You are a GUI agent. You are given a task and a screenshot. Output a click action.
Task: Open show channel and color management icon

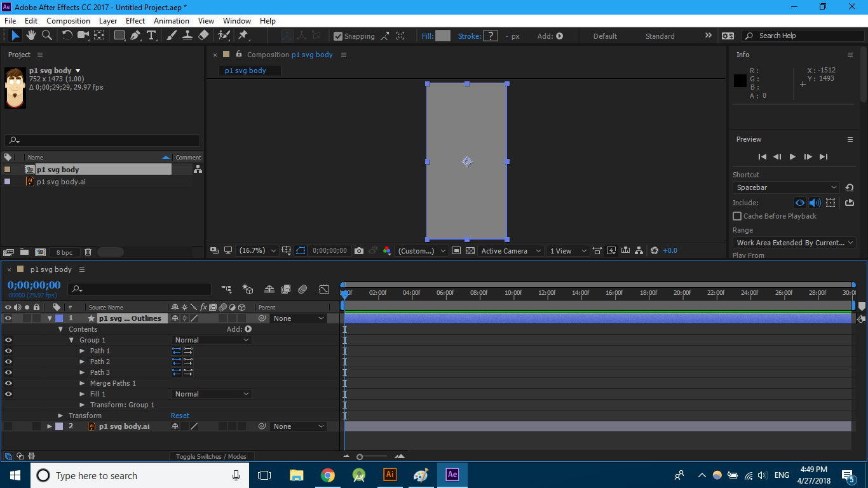387,251
